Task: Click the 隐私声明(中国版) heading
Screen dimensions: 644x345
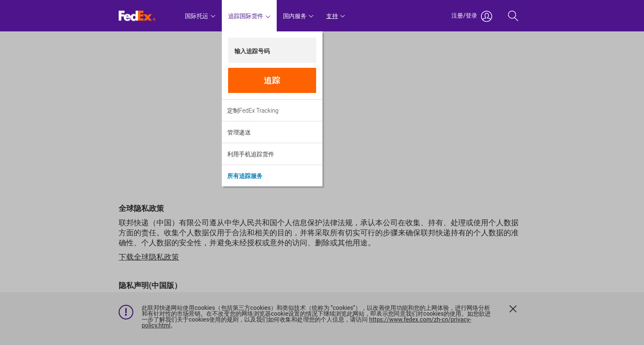Action: coord(148,286)
